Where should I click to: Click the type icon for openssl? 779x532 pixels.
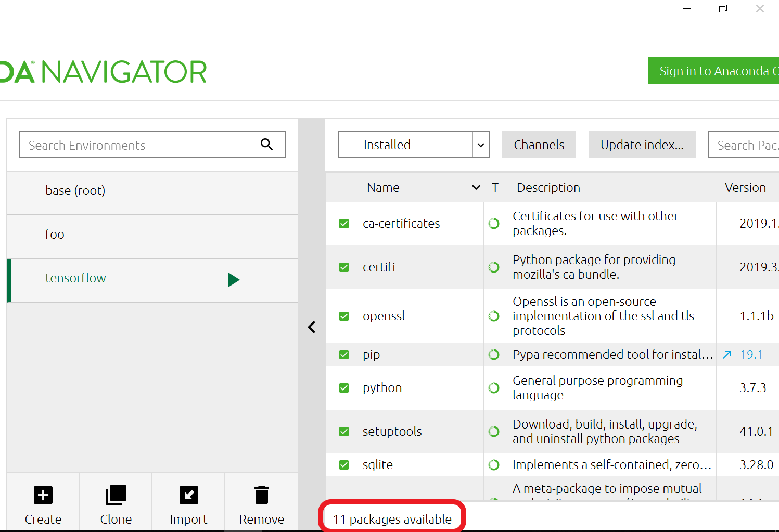click(494, 316)
